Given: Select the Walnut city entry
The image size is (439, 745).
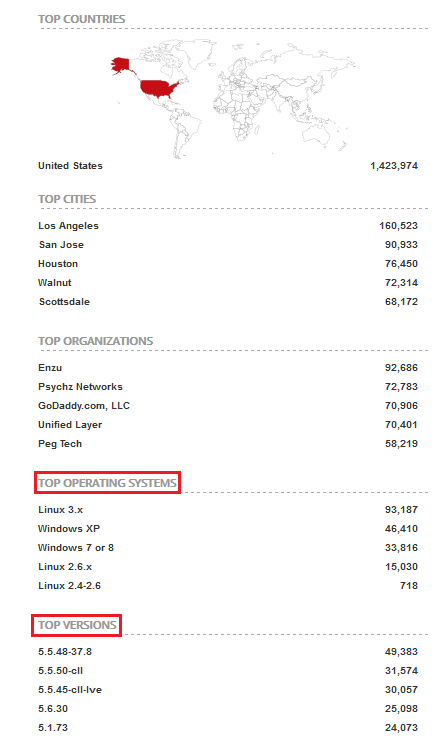Looking at the screenshot, I should (x=55, y=283).
